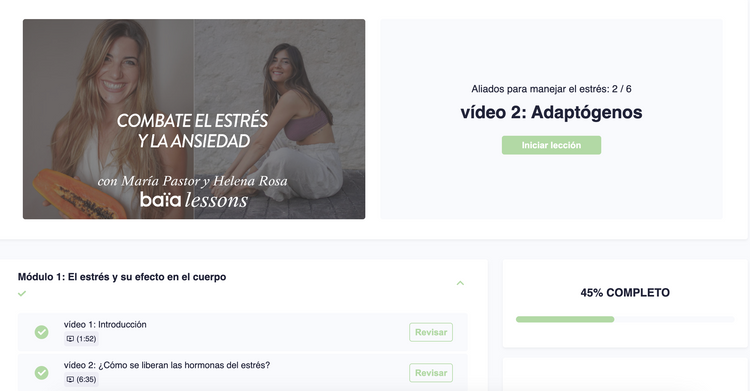
Task: Click the Módulo 1: El estrés header title
Action: [x=122, y=277]
